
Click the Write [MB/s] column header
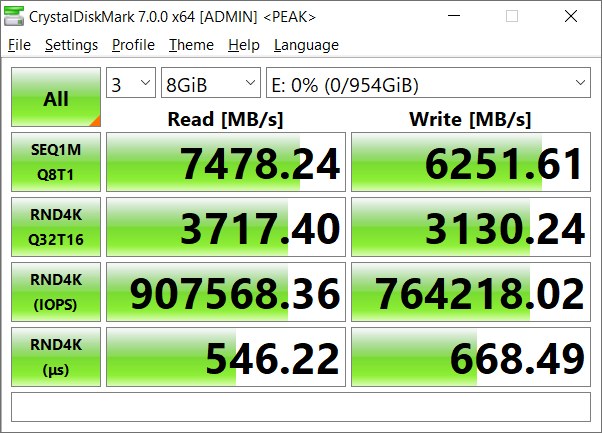point(470,119)
